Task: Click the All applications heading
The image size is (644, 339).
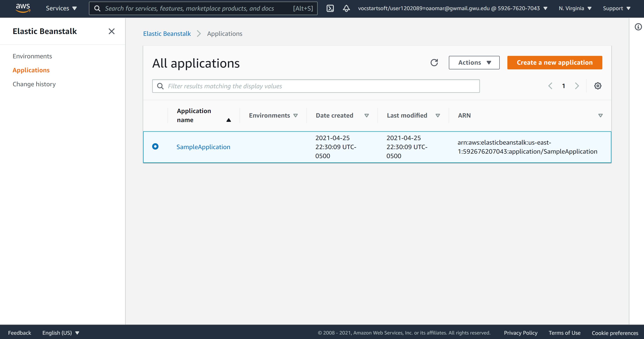Action: (196, 63)
